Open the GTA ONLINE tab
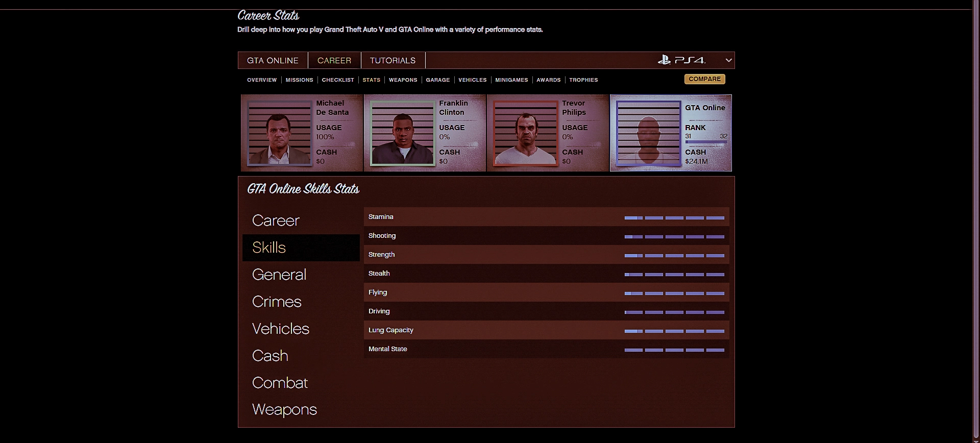This screenshot has height=443, width=980. click(x=273, y=60)
